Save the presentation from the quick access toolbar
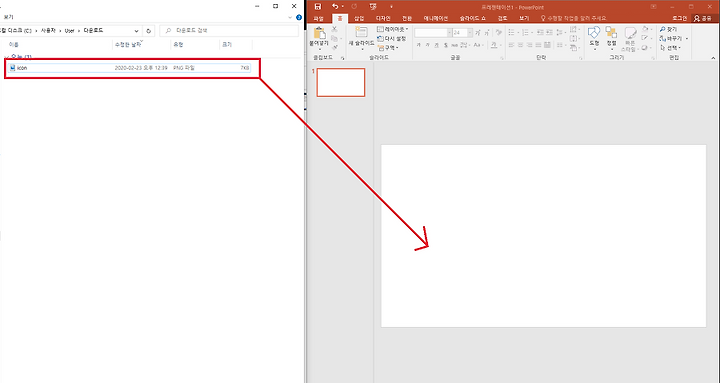 (318, 6)
